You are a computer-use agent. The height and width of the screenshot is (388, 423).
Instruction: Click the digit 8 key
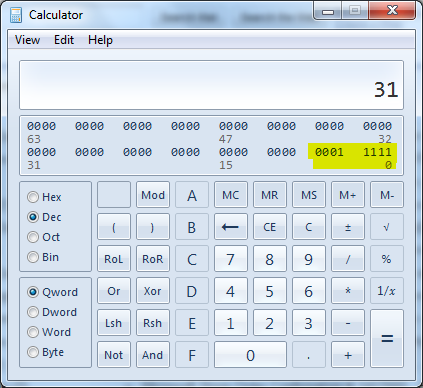point(270,259)
